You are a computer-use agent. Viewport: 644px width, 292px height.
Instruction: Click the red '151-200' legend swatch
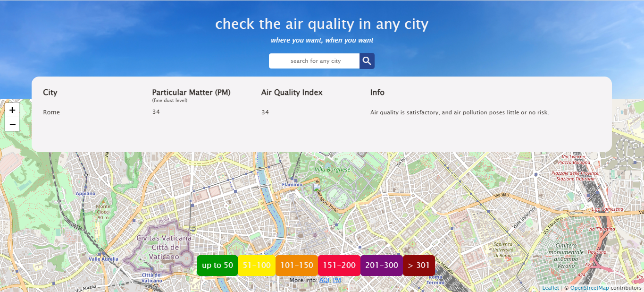pyautogui.click(x=339, y=265)
